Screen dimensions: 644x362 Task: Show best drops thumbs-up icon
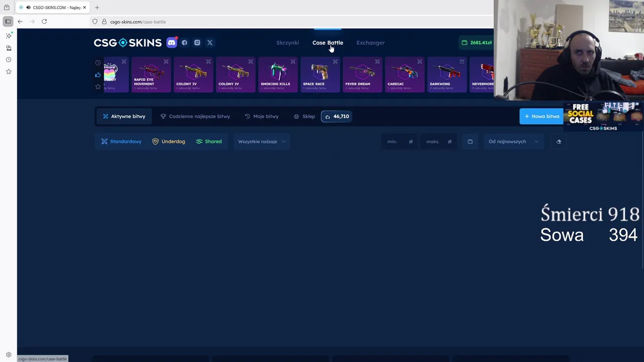click(98, 75)
